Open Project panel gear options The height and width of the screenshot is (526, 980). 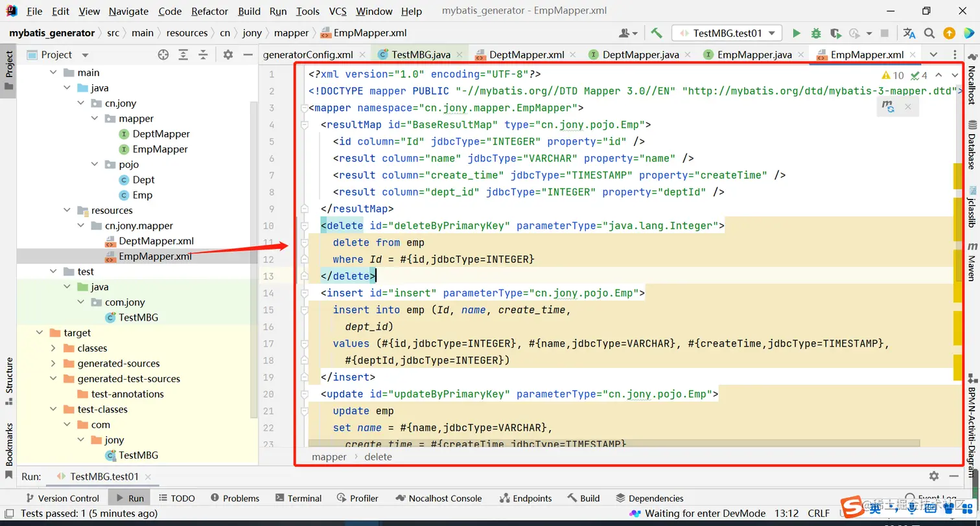click(227, 54)
